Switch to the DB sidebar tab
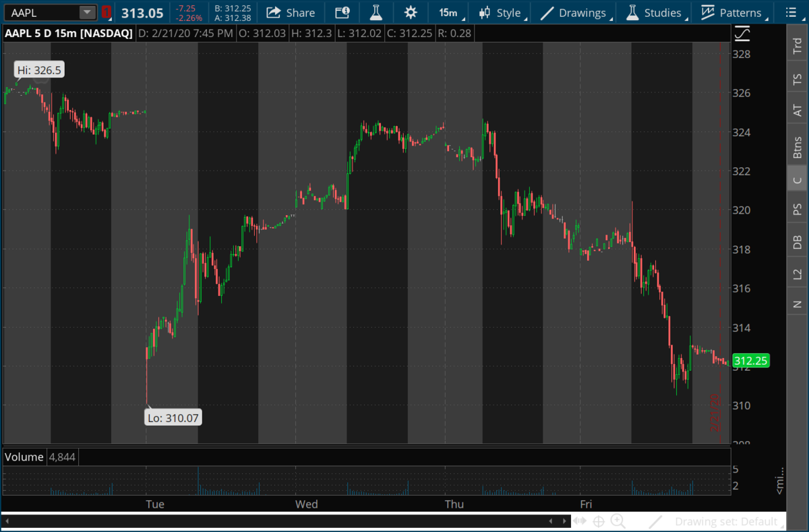 click(x=797, y=243)
